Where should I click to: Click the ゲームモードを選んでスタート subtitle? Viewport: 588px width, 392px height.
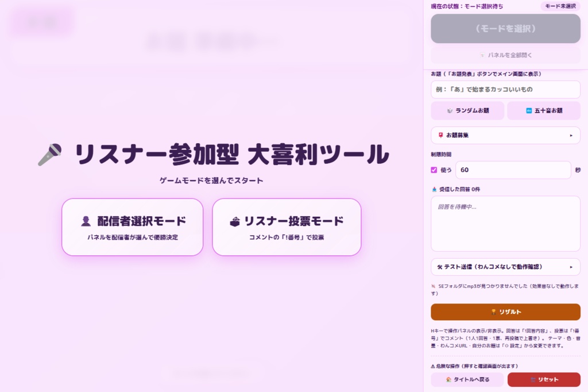(x=211, y=180)
